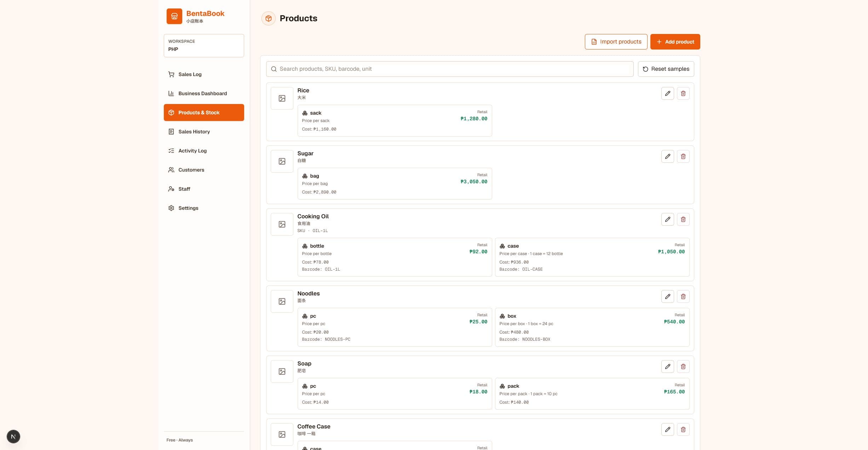Screen dimensions: 868x450
Task: Edit the Soap product
Action: 667,367
